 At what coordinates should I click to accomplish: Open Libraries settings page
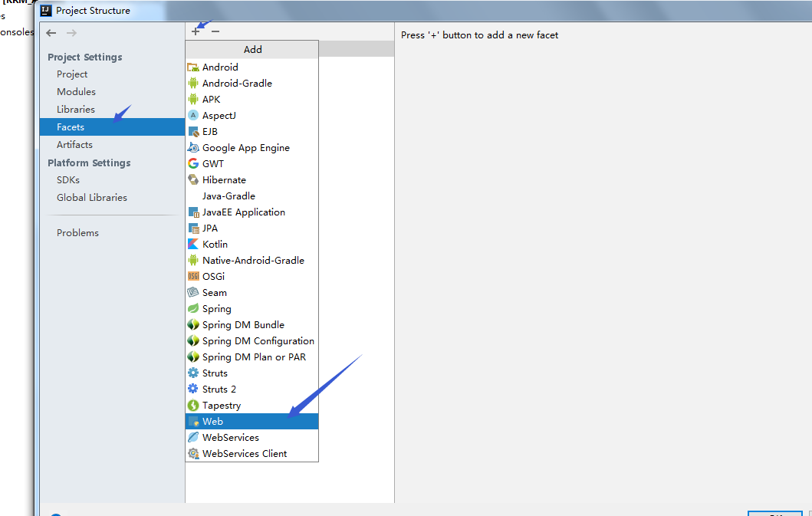pyautogui.click(x=76, y=110)
